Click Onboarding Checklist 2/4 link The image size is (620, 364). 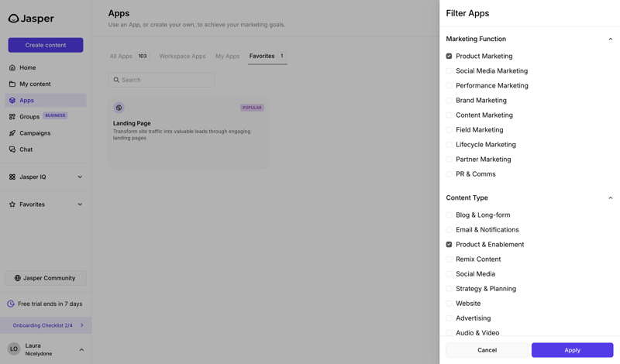[x=43, y=325]
